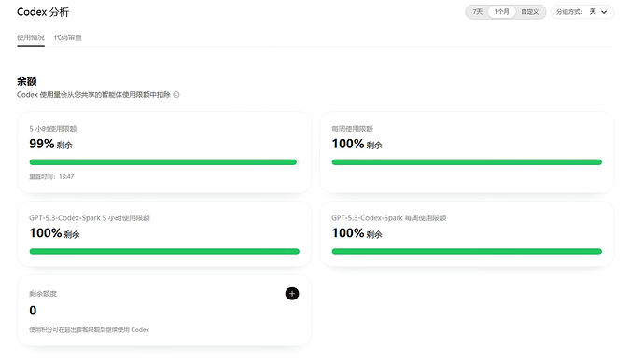
Task: Switch to the 代码审查 tab
Action: click(x=68, y=37)
